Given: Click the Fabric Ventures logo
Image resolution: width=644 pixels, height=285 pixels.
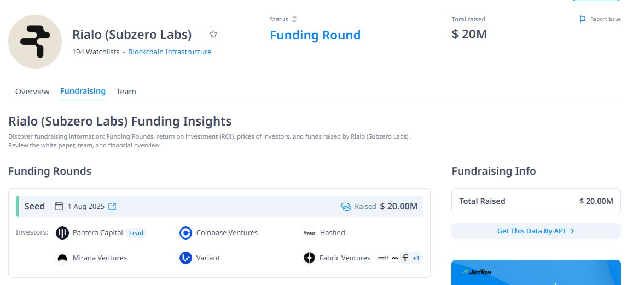Looking at the screenshot, I should coord(309,258).
